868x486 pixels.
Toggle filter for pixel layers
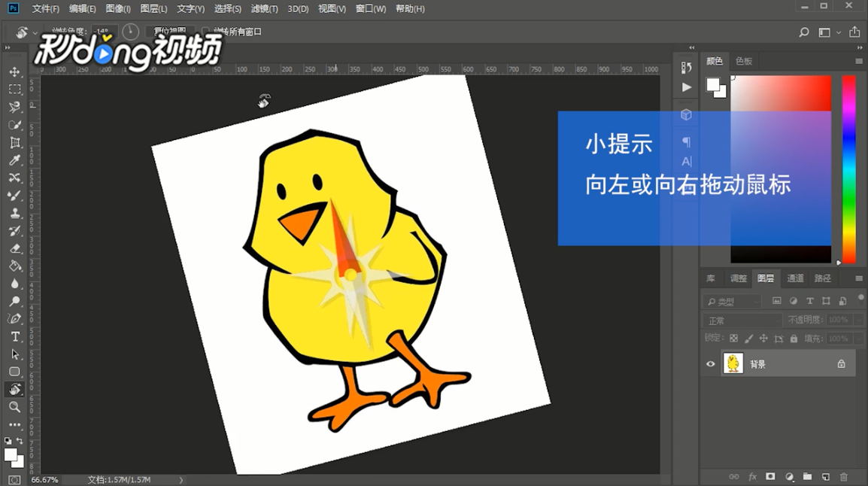coord(777,301)
